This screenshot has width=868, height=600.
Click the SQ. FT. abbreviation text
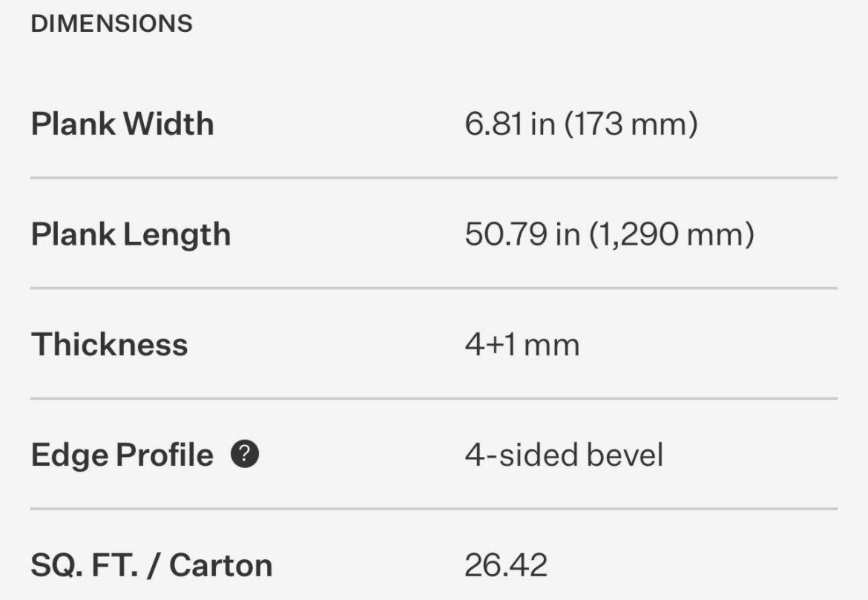tap(87, 565)
